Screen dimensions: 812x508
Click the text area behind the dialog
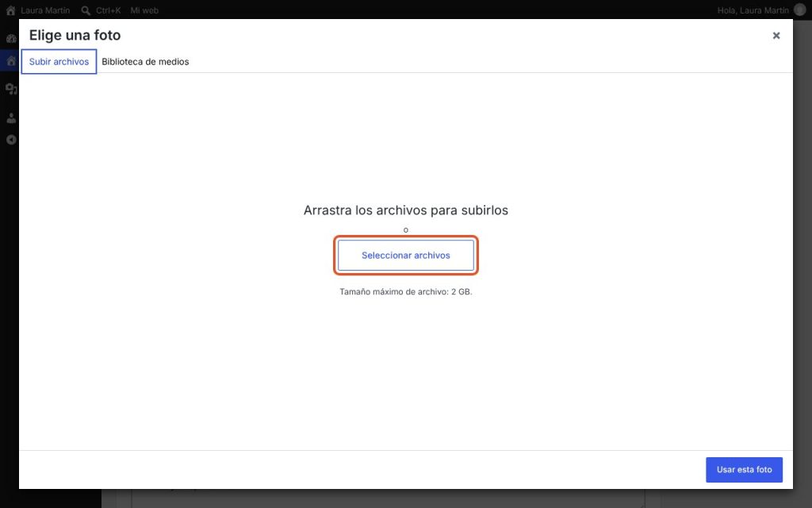(x=389, y=498)
